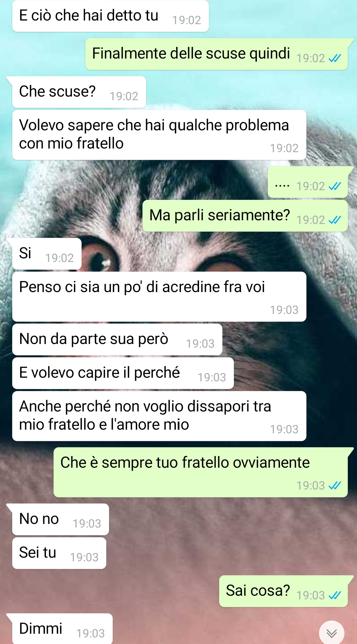
Task: Tap the 'Non da parte sua però' bubble
Action: tap(117, 339)
